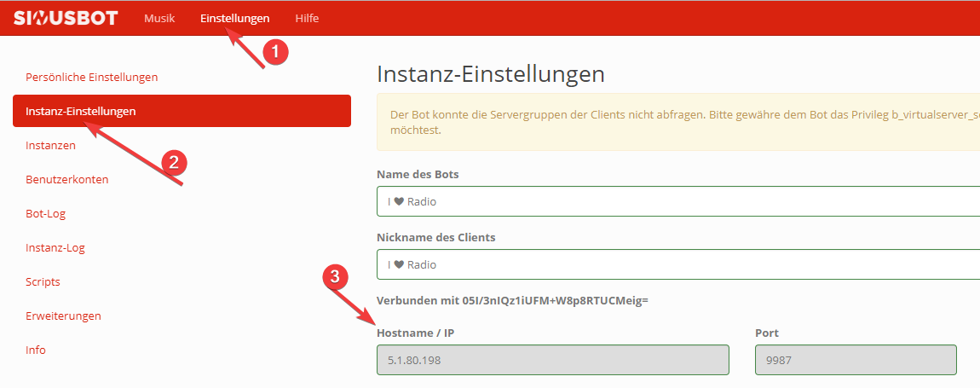Click the Hostname / IP field
Image resolution: width=980 pixels, height=388 pixels.
[x=552, y=360]
